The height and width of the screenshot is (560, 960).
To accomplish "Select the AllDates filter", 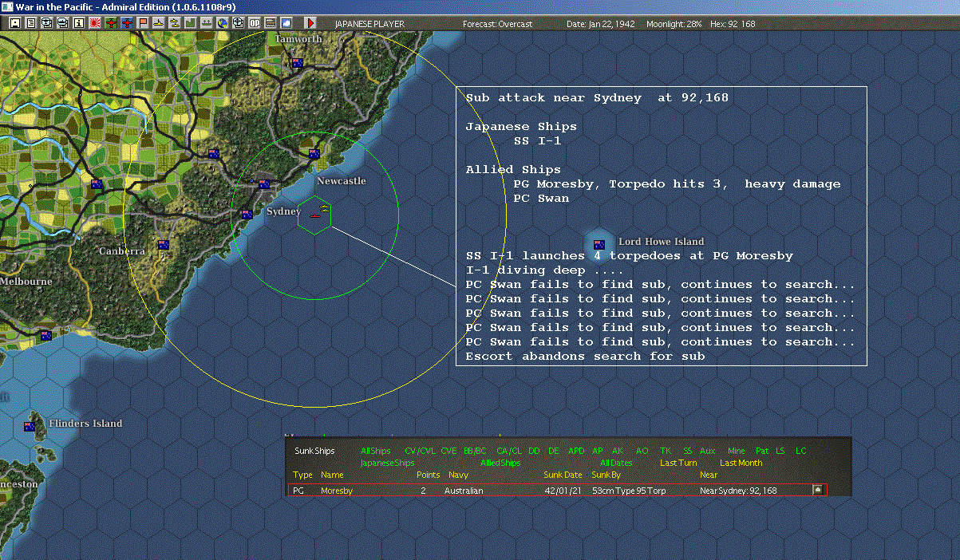I will tap(615, 463).
